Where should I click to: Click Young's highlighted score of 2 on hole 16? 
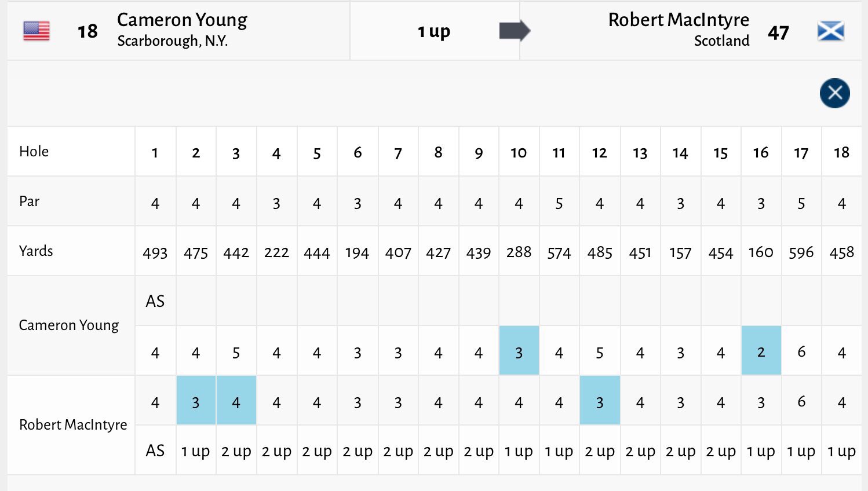[761, 351]
